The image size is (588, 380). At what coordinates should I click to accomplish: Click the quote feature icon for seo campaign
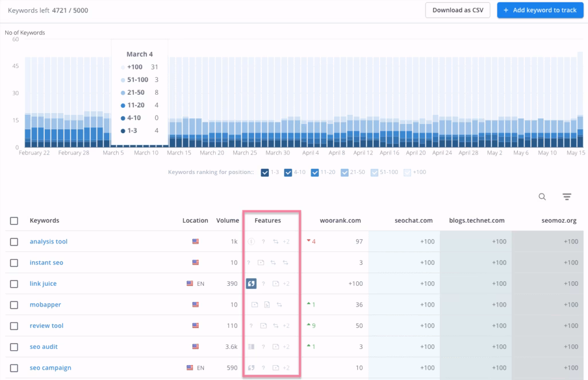tap(251, 367)
